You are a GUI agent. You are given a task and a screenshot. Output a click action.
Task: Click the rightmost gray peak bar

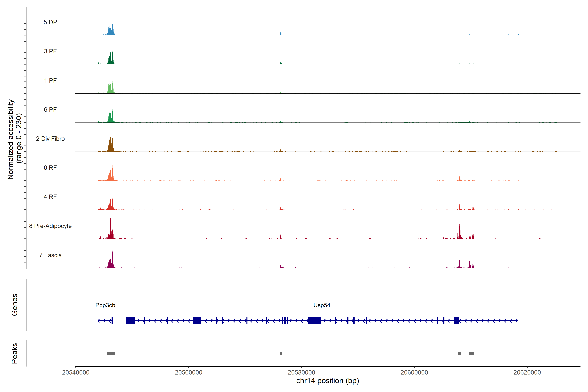coord(471,353)
